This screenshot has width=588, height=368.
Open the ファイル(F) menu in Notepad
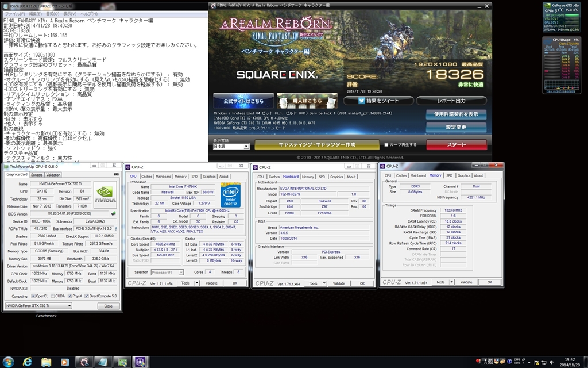click(14, 14)
